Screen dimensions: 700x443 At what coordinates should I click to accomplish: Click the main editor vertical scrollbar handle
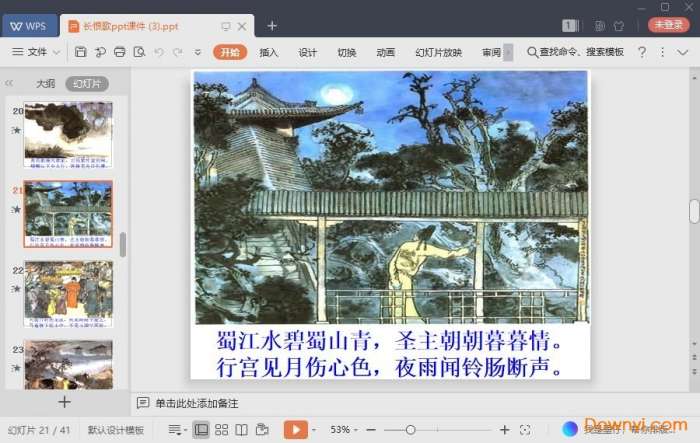click(x=694, y=211)
